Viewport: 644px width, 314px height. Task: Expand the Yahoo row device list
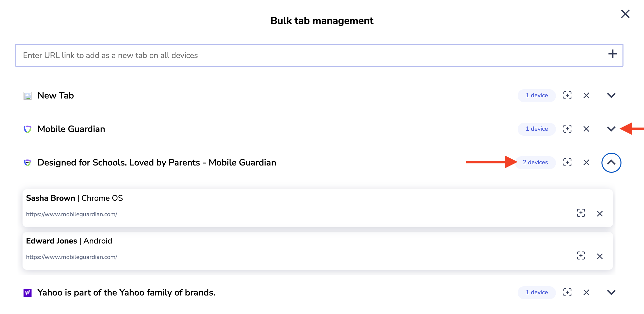pos(611,292)
